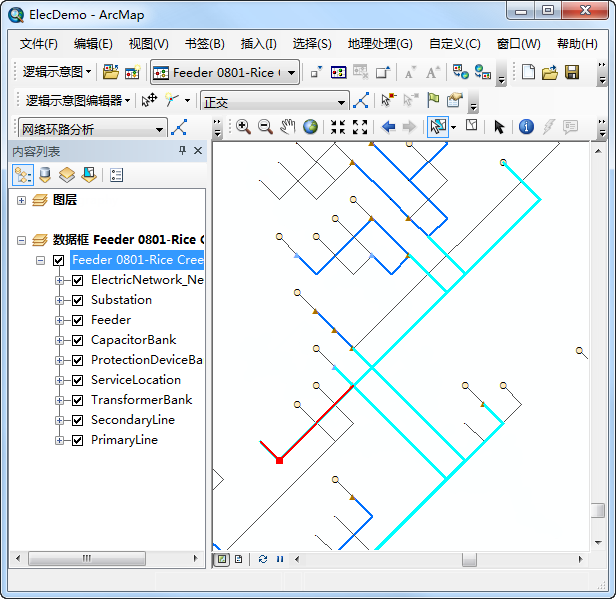Click List By Visibility icon
Viewport: 616px width, 599px height.
(x=66, y=175)
